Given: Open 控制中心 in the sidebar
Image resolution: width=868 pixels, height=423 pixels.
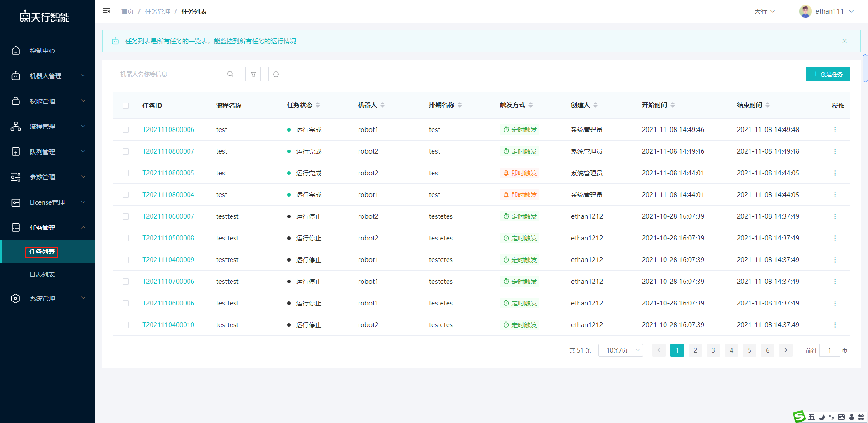Looking at the screenshot, I should 47,51.
